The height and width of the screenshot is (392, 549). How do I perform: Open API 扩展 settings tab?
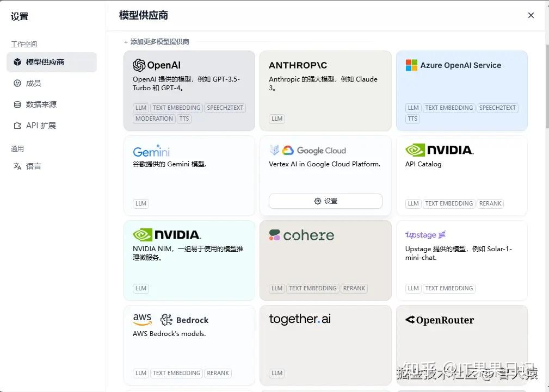tap(52, 125)
